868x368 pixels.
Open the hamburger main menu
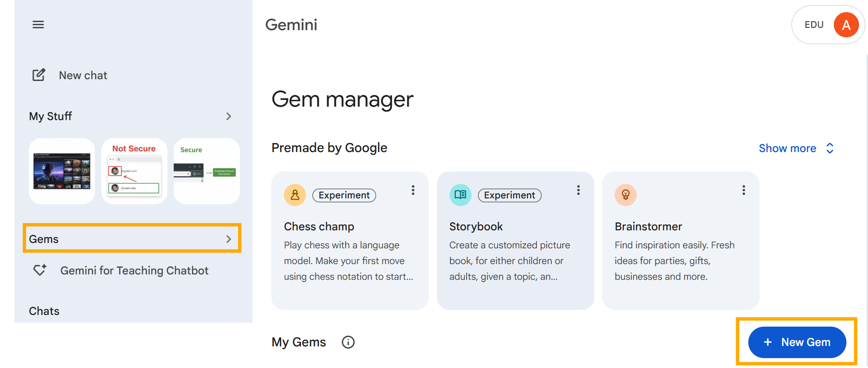tap(38, 25)
